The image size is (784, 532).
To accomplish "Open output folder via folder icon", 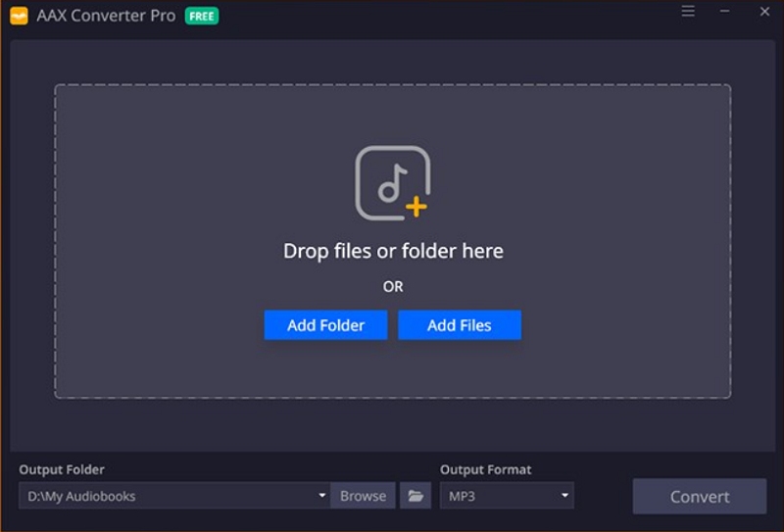I will pyautogui.click(x=416, y=496).
